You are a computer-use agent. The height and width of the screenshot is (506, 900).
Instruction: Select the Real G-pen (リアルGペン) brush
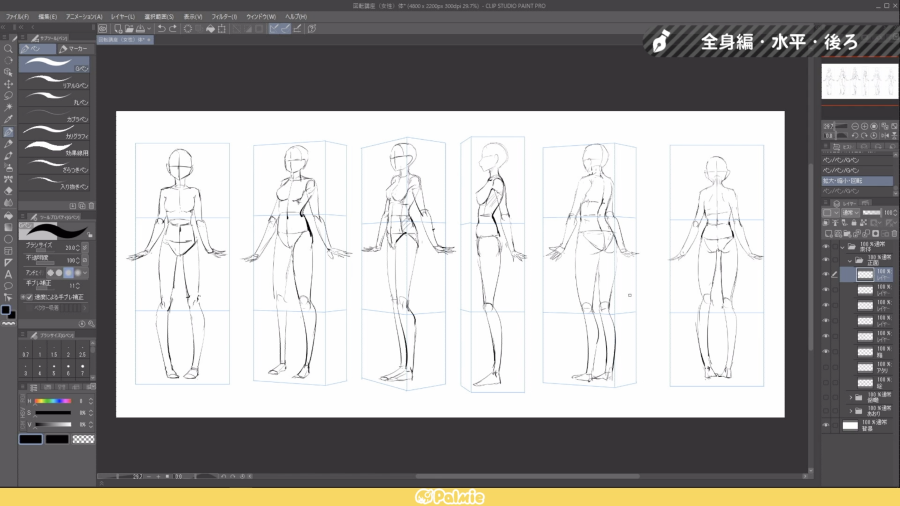coord(55,80)
